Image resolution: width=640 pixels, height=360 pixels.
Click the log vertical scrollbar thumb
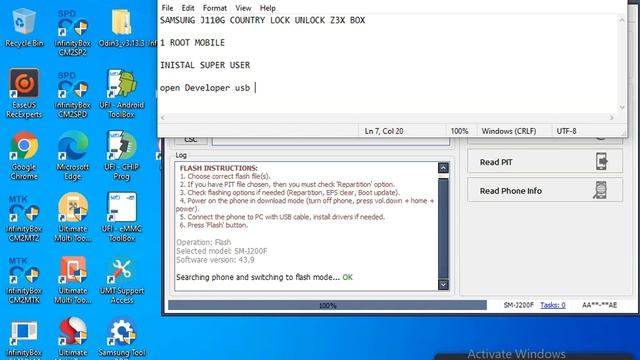[443, 228]
